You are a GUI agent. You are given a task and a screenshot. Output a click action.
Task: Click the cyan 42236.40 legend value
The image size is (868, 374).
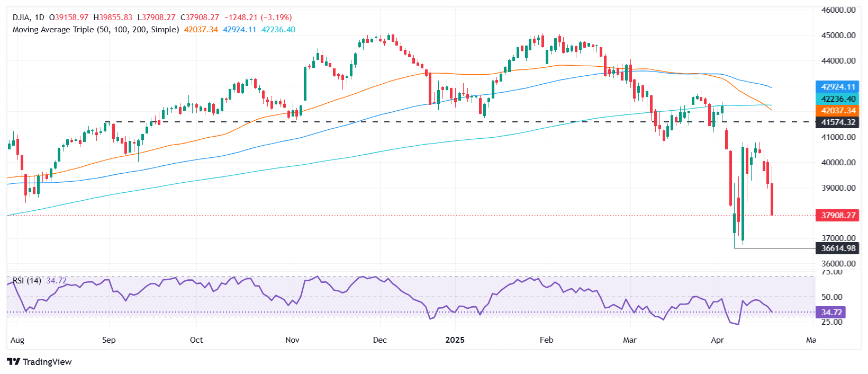pos(278,30)
